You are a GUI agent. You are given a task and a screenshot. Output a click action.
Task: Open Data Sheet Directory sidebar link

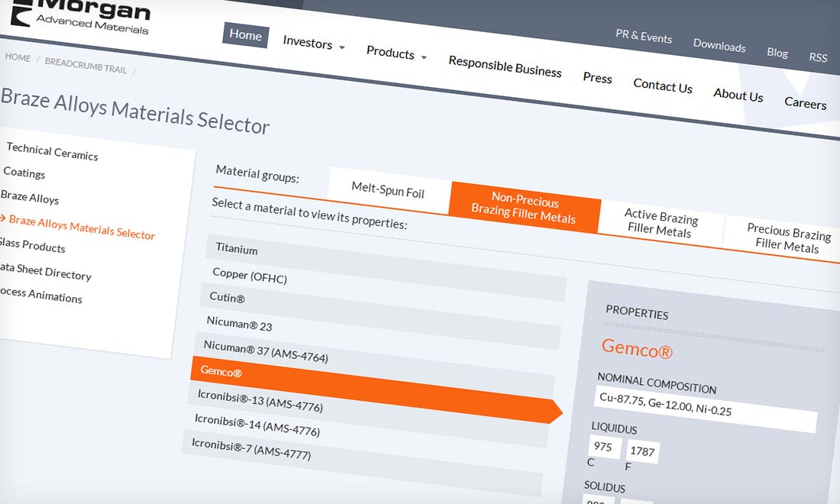[x=46, y=272]
